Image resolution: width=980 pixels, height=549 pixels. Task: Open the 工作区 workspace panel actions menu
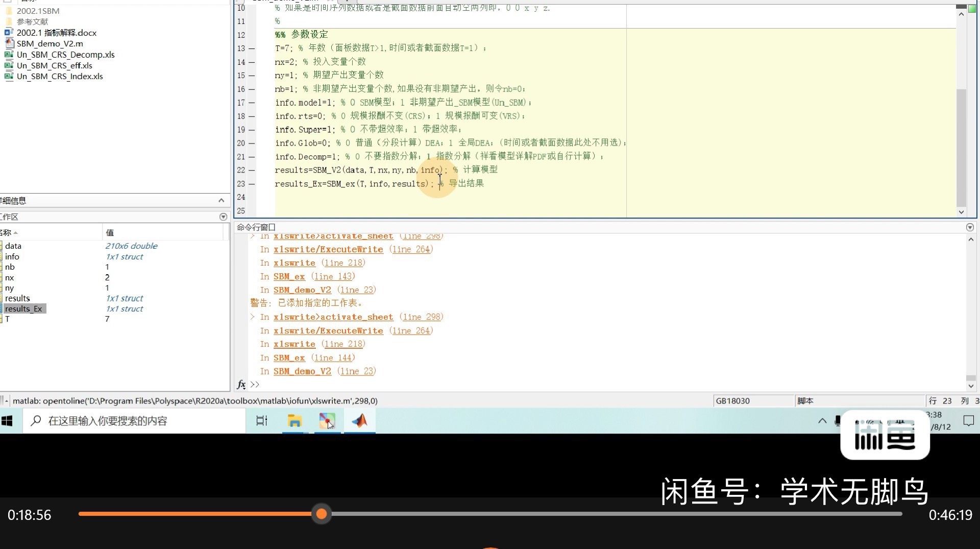click(223, 217)
